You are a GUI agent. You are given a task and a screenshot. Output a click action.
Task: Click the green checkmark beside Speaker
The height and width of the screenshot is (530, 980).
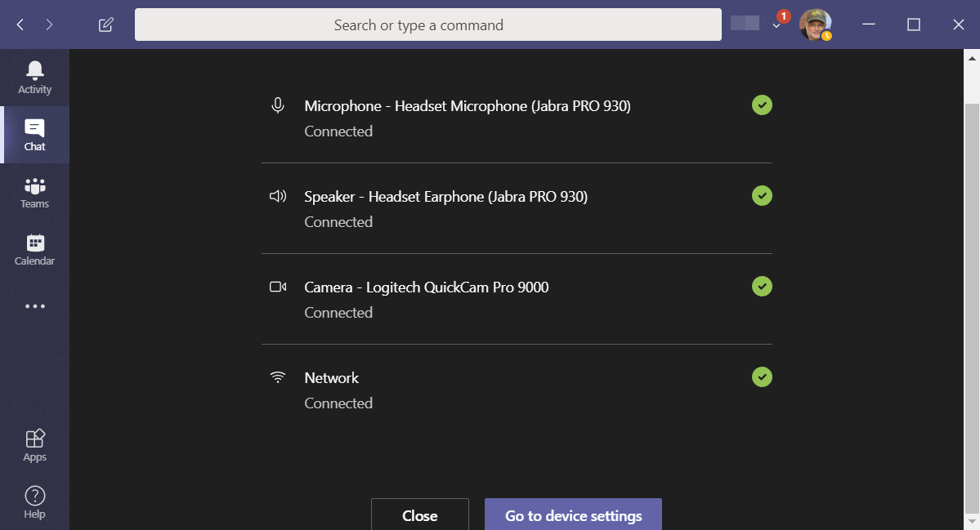[762, 195]
